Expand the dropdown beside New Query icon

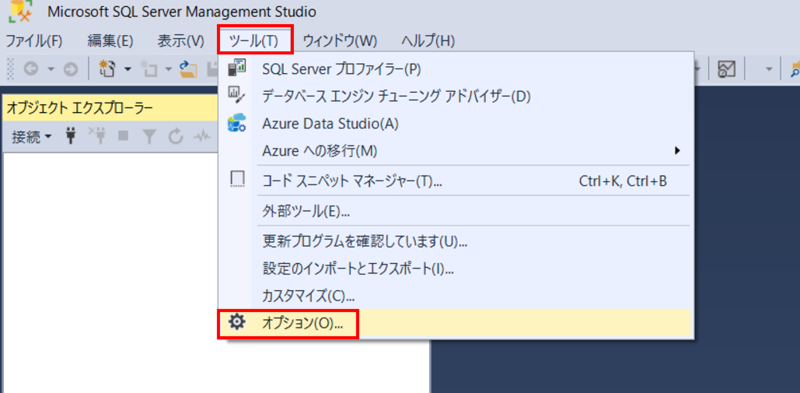coord(128,69)
